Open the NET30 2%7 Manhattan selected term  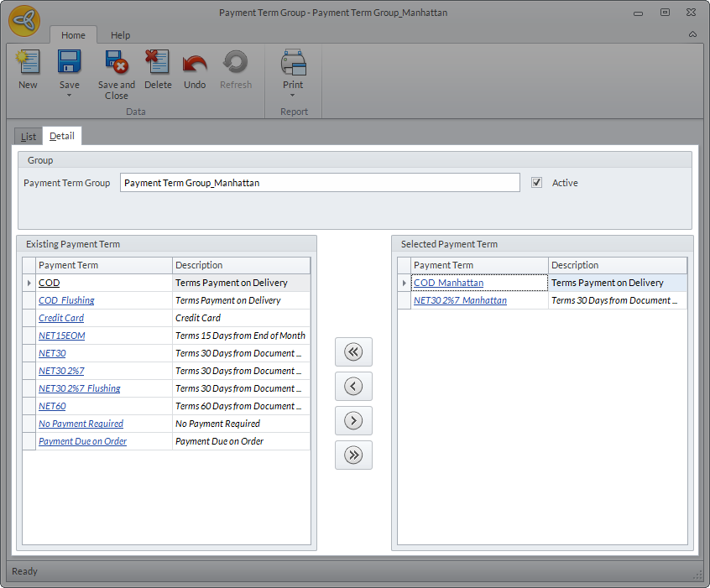click(460, 300)
